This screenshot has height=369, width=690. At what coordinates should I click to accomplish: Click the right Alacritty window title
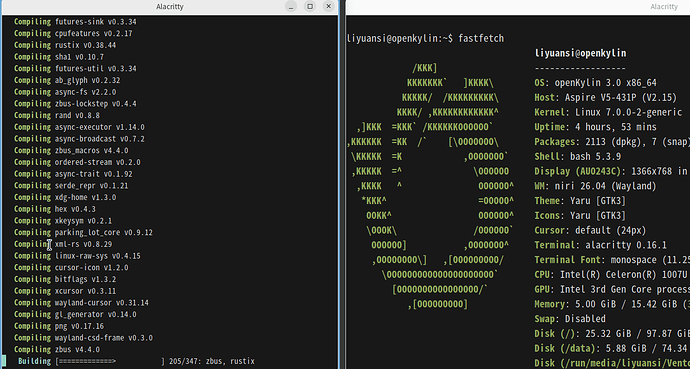click(x=664, y=7)
